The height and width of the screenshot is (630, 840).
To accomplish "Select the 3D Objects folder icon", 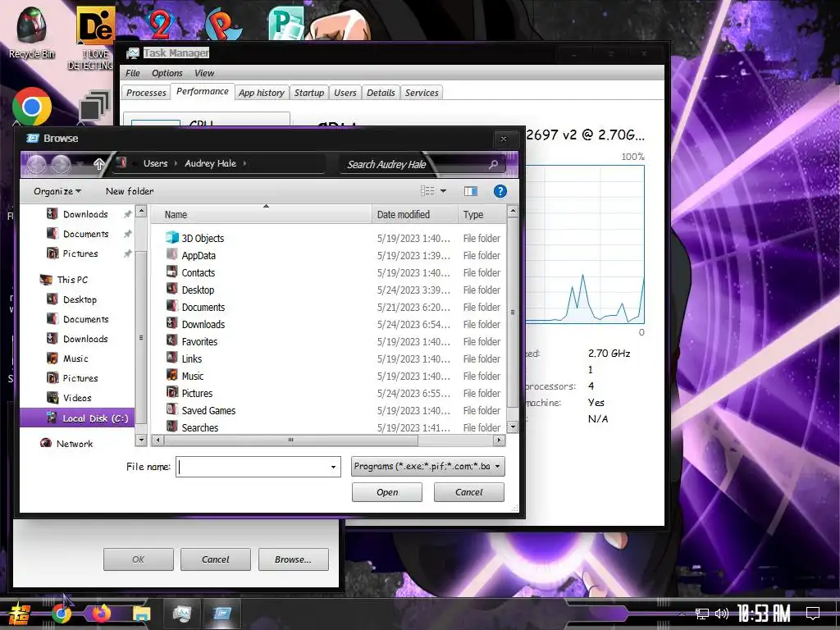I will [x=172, y=237].
